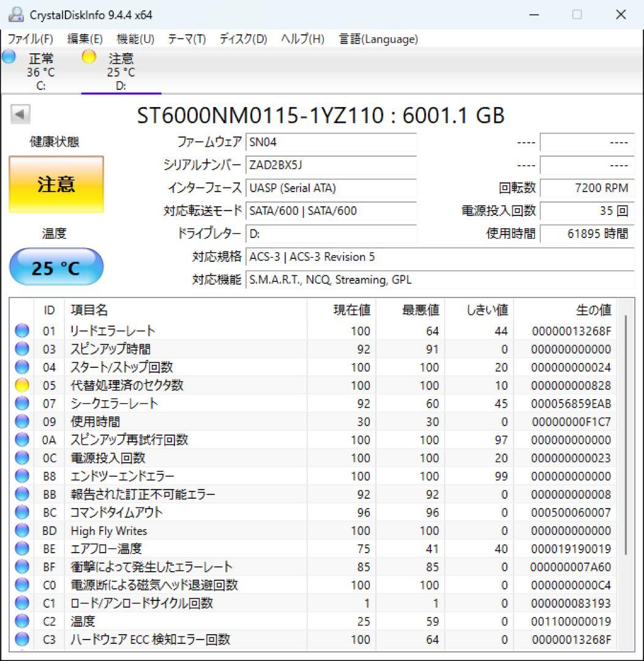644x661 pixels.
Task: Click the 注意 health status indicator
Action: point(56,184)
